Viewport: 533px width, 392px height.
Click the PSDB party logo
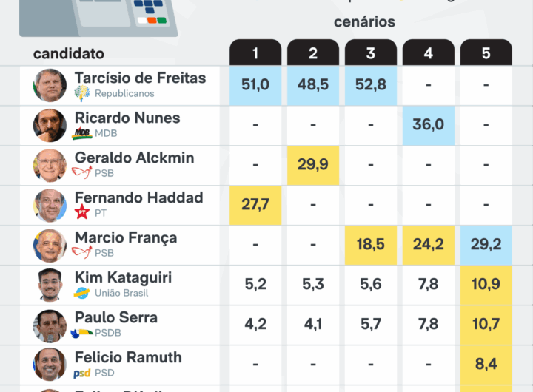click(x=81, y=333)
